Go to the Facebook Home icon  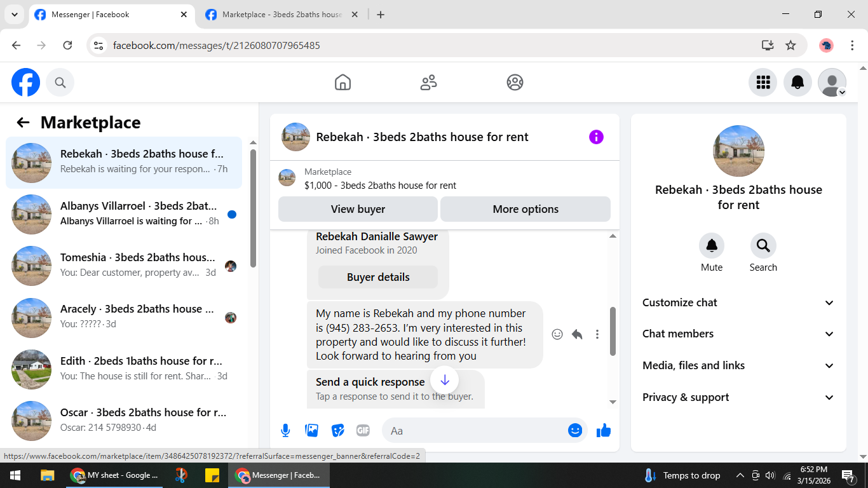tap(342, 83)
